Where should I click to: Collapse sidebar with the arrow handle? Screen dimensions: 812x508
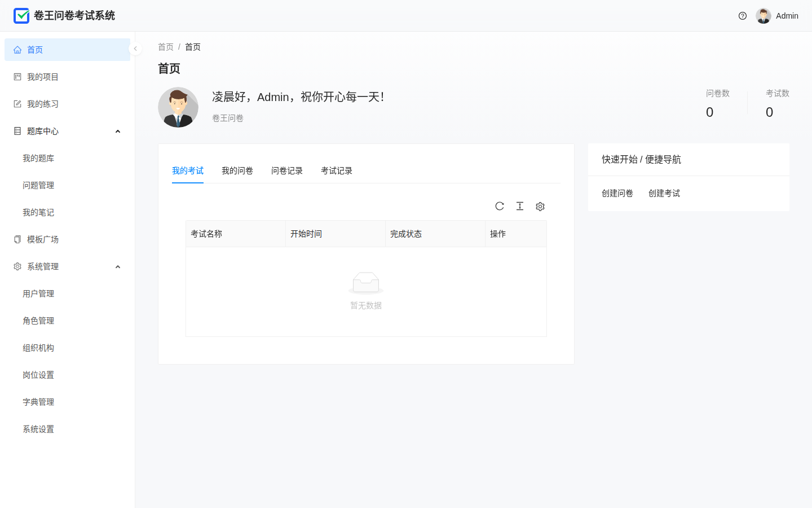135,49
